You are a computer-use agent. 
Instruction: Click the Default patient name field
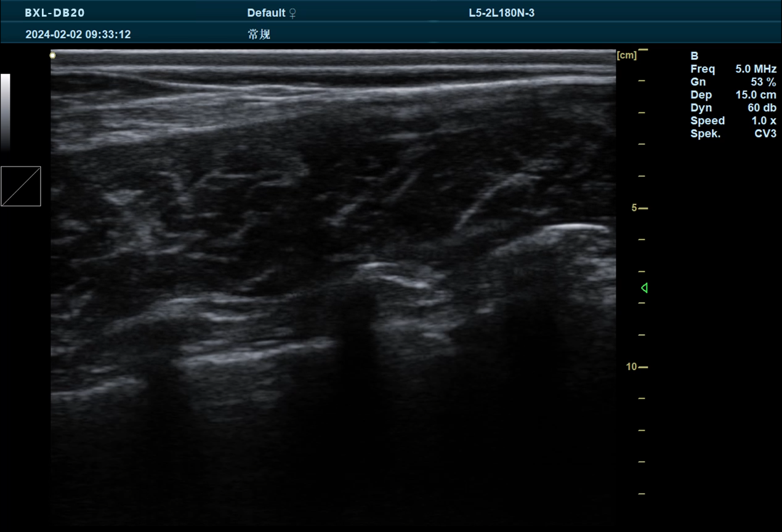click(x=266, y=13)
